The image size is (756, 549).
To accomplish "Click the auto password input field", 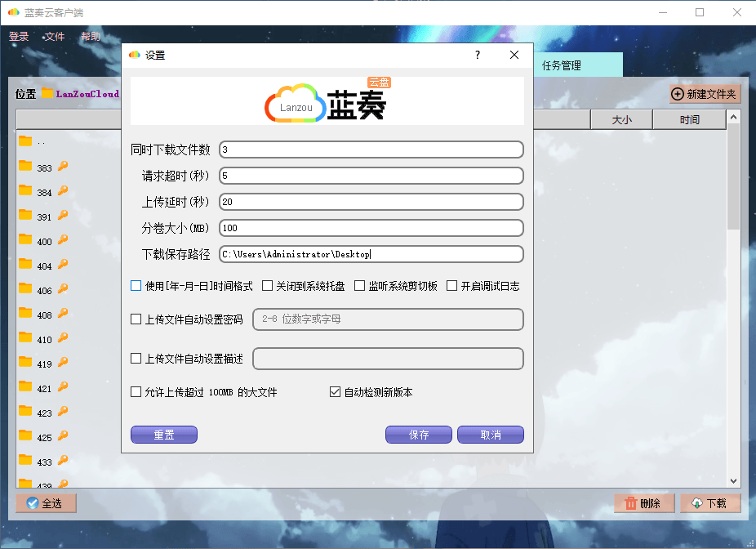I will (x=388, y=319).
